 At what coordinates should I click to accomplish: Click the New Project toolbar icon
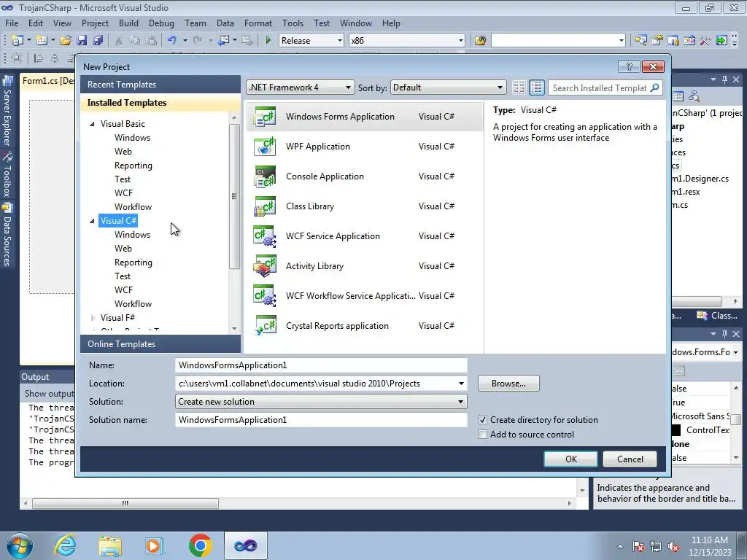click(x=18, y=41)
